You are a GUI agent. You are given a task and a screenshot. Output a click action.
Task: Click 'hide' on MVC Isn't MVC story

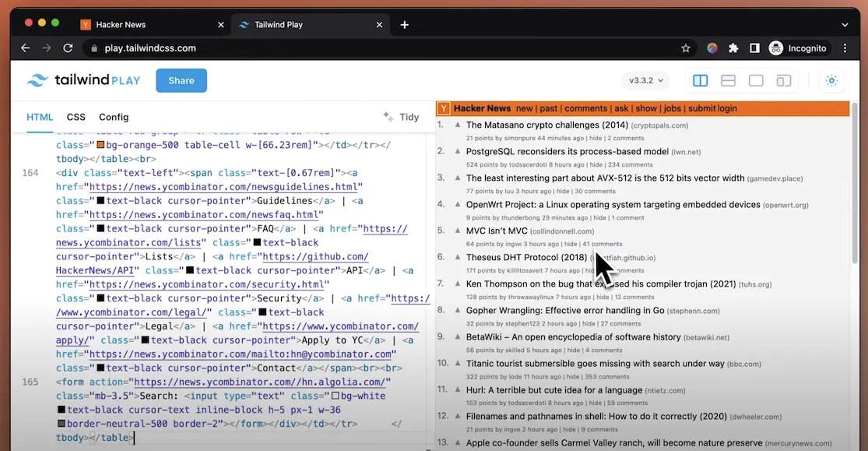pos(571,244)
